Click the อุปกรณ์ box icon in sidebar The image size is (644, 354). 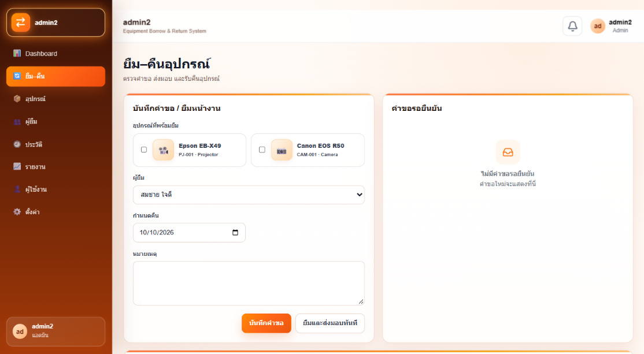pos(17,98)
